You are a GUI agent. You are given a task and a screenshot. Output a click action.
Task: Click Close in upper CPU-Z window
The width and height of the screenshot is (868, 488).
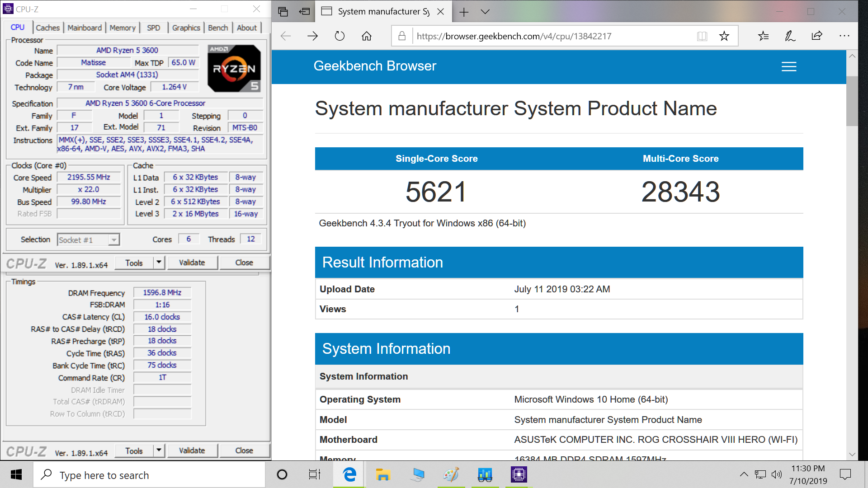pos(244,263)
